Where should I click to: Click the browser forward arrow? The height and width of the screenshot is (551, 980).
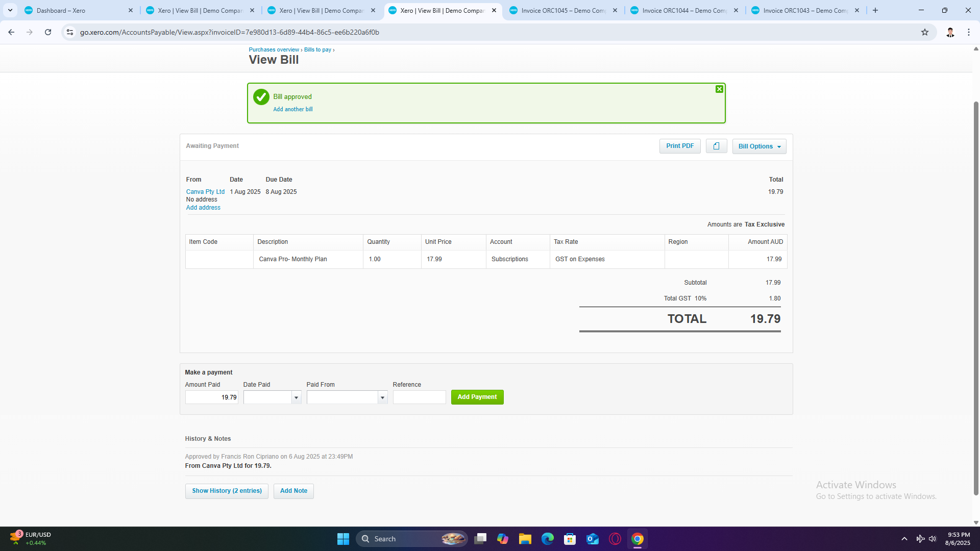[30, 32]
